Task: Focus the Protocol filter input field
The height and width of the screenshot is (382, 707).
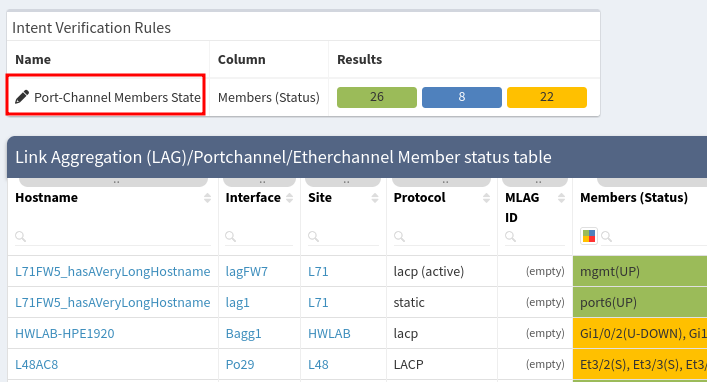Action: pyautogui.click(x=442, y=236)
